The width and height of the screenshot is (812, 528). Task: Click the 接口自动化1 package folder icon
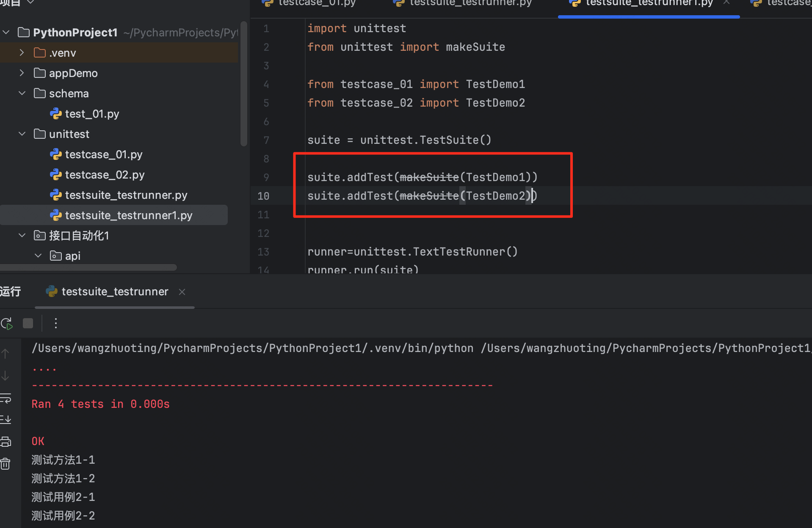click(40, 236)
